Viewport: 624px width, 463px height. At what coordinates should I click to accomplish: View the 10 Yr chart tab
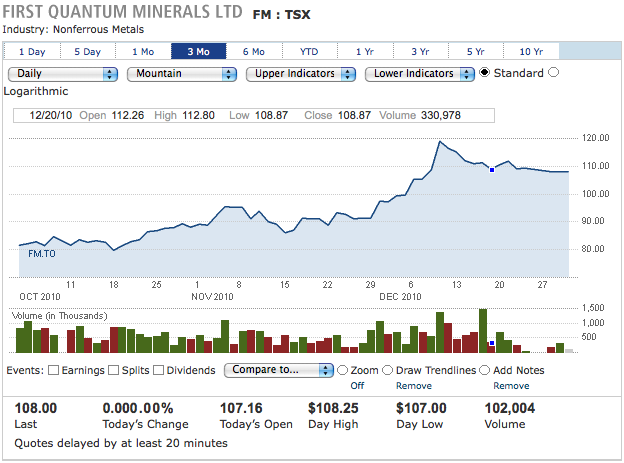coord(531,51)
